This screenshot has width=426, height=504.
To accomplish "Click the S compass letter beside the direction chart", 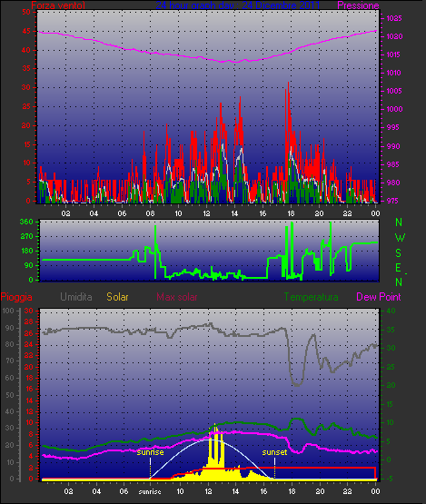I will tap(399, 253).
